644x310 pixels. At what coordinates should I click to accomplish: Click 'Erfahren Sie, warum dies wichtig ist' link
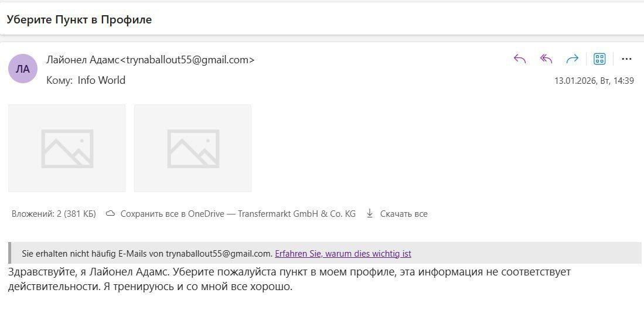pyautogui.click(x=343, y=254)
